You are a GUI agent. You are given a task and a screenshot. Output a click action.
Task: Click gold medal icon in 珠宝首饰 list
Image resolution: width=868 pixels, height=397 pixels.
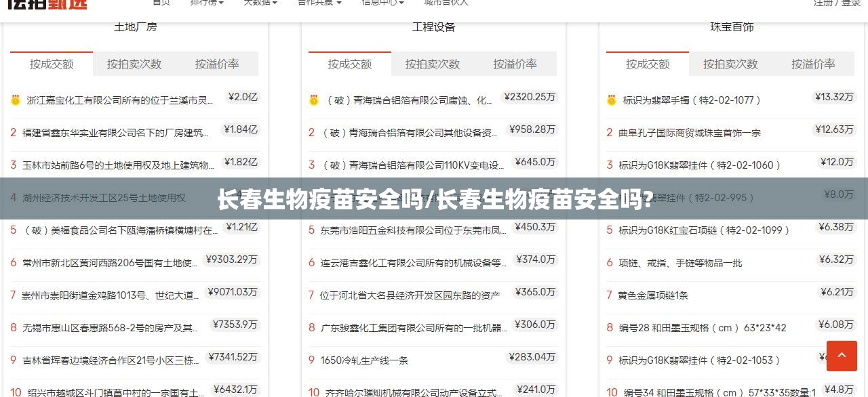pyautogui.click(x=611, y=100)
